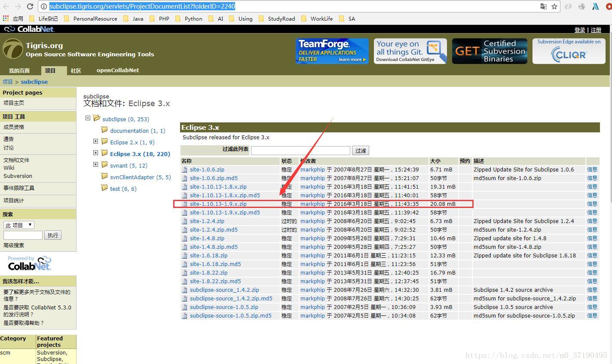Open the Java bookmark folder

pos(133,18)
